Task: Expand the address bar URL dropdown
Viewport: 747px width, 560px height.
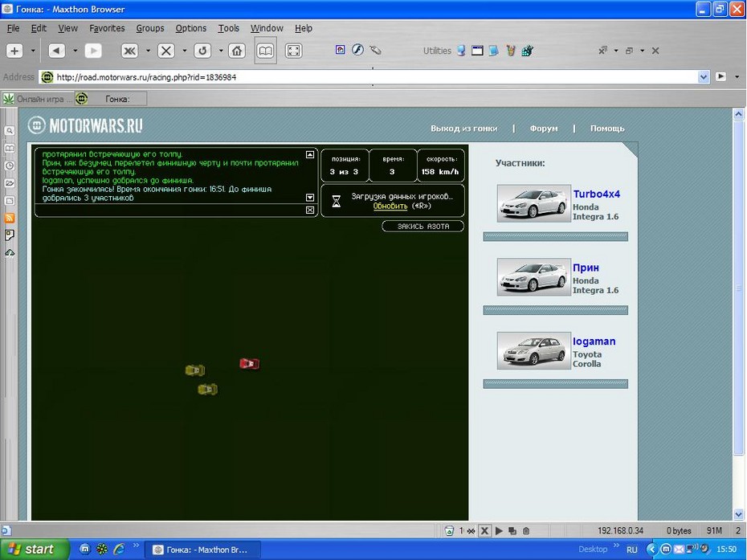Action: tap(704, 77)
